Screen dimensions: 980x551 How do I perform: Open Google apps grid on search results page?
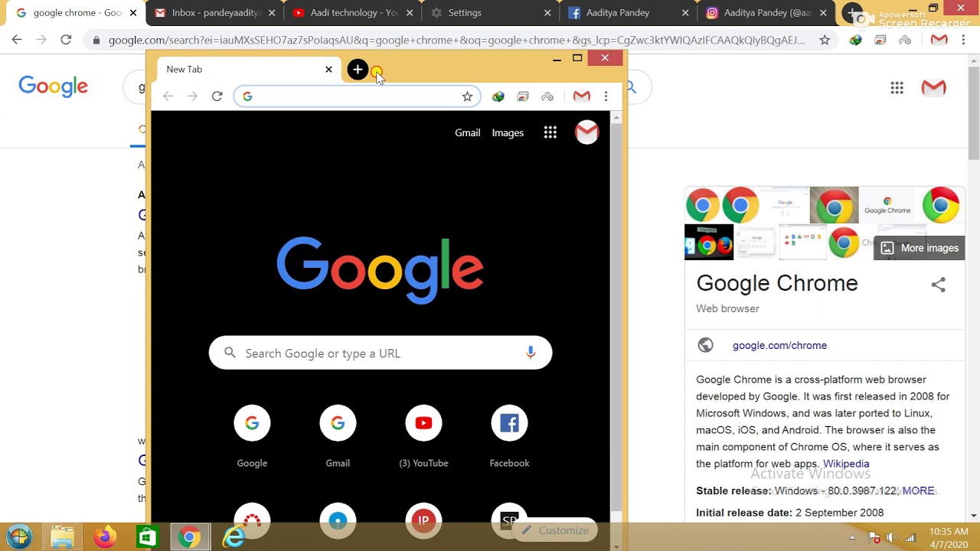[897, 88]
